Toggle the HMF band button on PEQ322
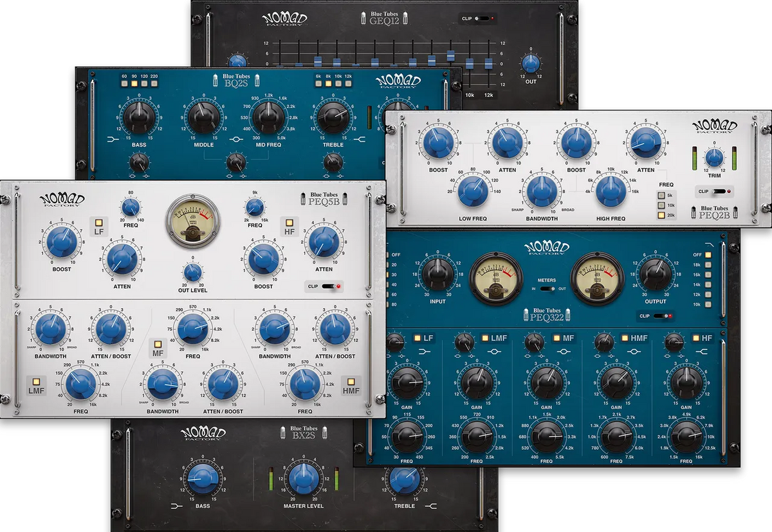 [x=625, y=338]
